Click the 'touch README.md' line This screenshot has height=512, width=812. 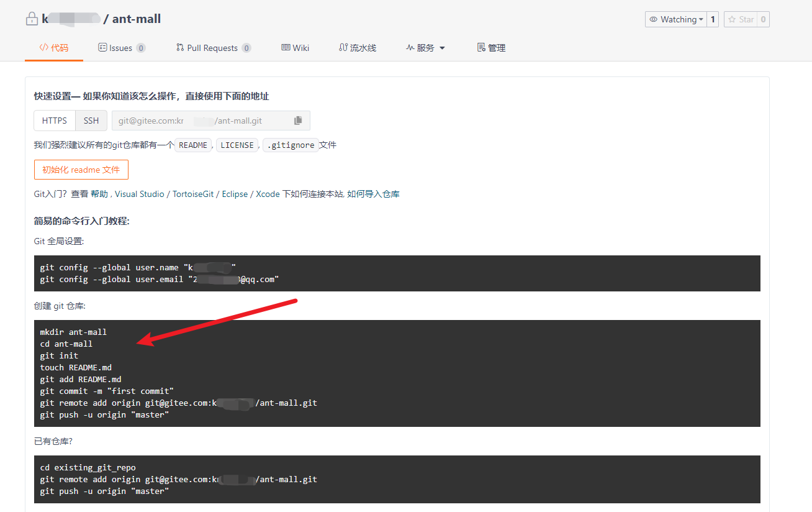(x=76, y=367)
